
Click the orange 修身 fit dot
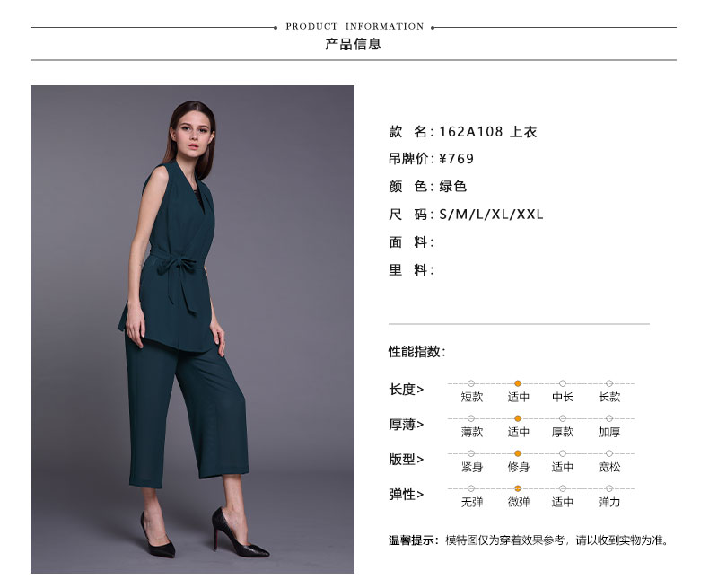pos(518,453)
